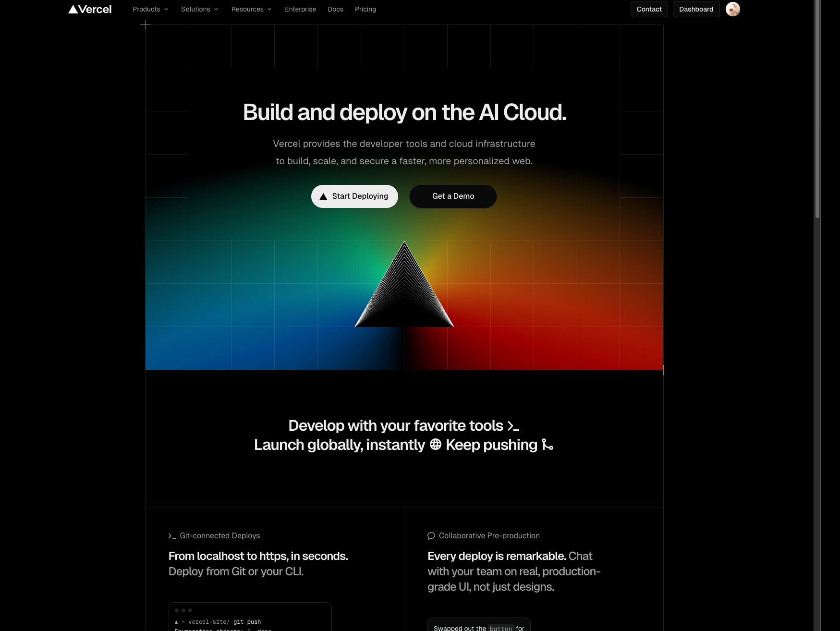Open the Solutions menu

coord(200,9)
